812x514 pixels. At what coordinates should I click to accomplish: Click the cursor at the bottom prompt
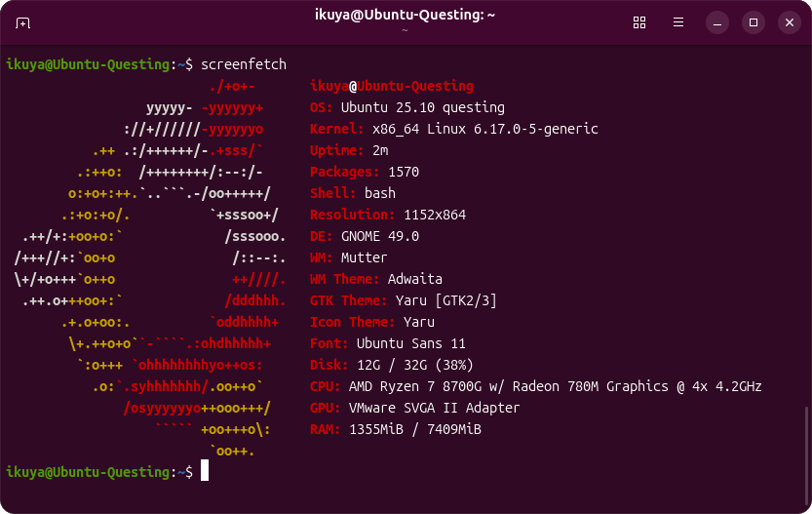[205, 472]
